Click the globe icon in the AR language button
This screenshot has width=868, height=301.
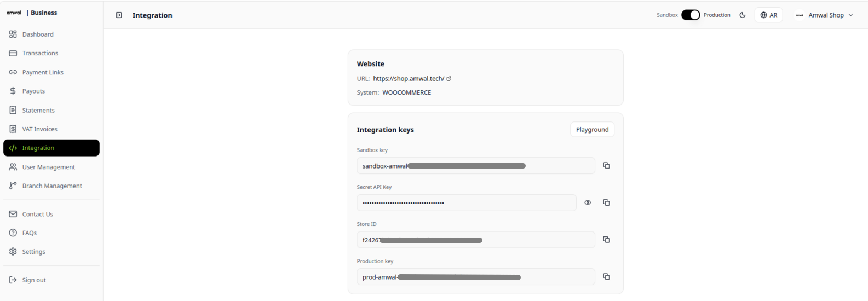pos(763,15)
